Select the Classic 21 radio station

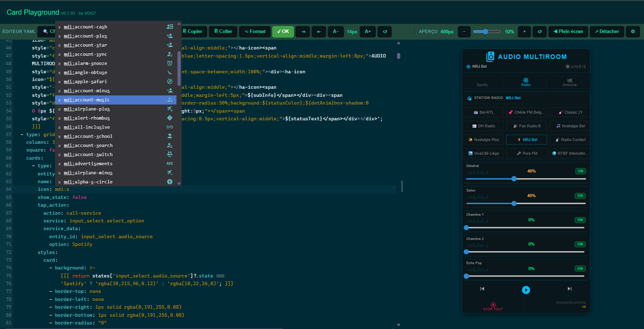[570, 112]
